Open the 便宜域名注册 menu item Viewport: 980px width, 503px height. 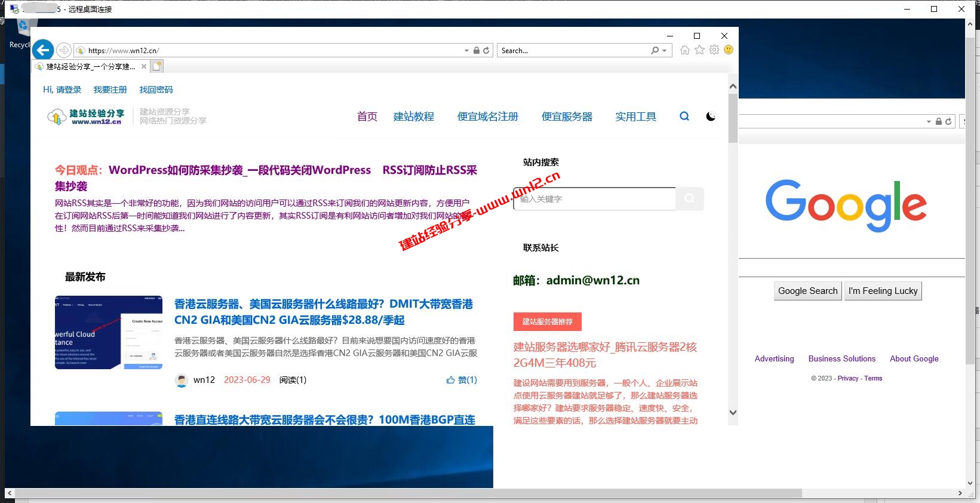point(488,116)
